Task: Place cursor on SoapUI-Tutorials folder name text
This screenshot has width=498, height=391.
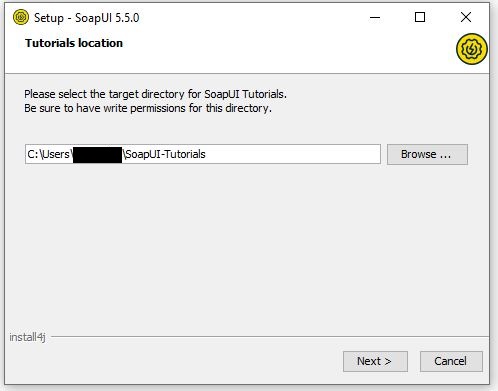Action: pyautogui.click(x=165, y=154)
